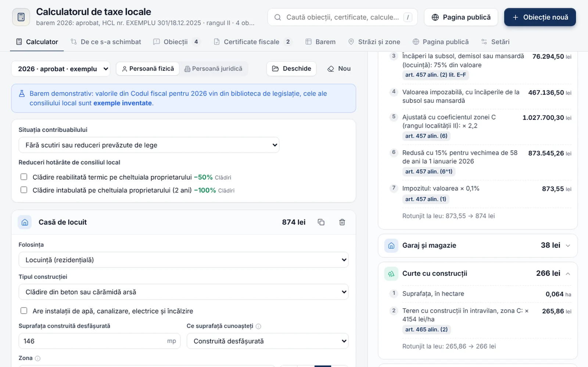Screen dimensions: 588x367
Task: Duplicate the Casă de locuit entry
Action: coord(321,222)
